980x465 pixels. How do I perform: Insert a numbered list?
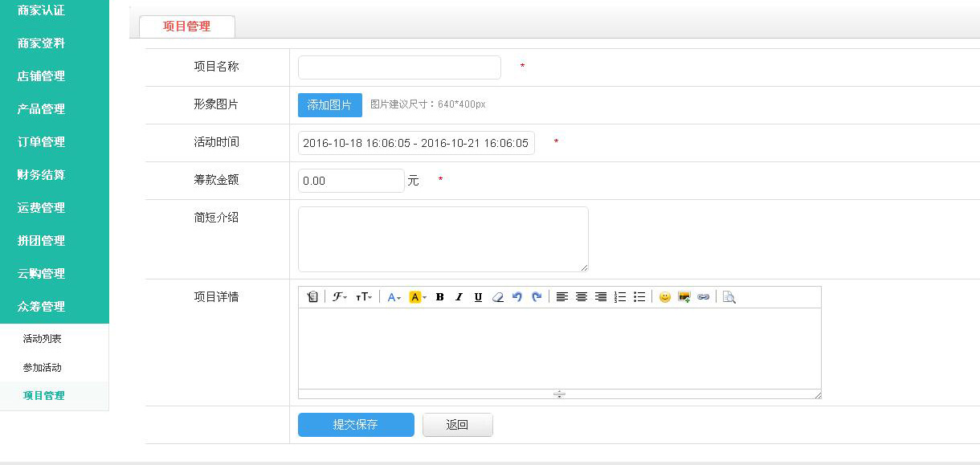click(620, 297)
